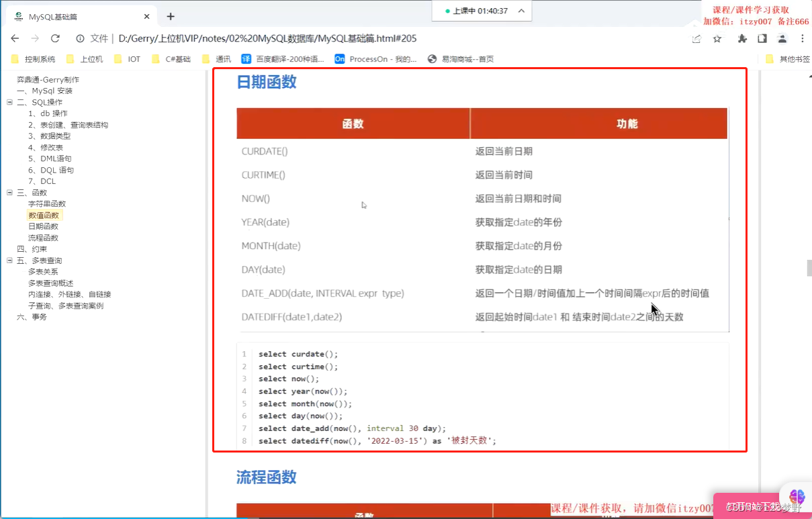This screenshot has height=519, width=812.
Task: Open 多表查询概述 in the outline
Action: (50, 283)
